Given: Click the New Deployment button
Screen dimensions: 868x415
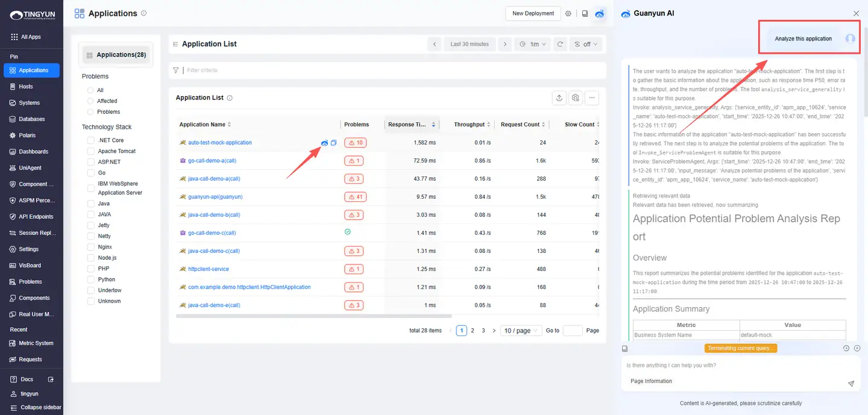Looking at the screenshot, I should [533, 13].
